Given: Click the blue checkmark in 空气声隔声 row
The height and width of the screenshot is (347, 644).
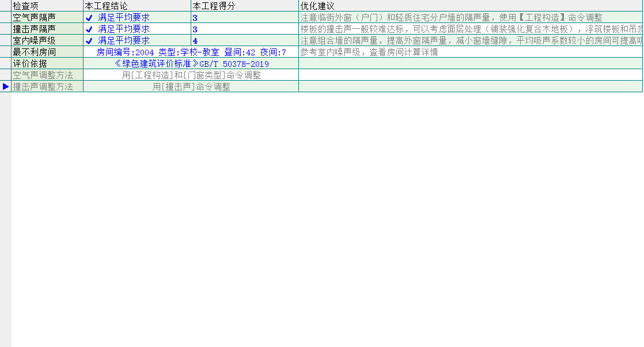Looking at the screenshot, I should (89, 17).
